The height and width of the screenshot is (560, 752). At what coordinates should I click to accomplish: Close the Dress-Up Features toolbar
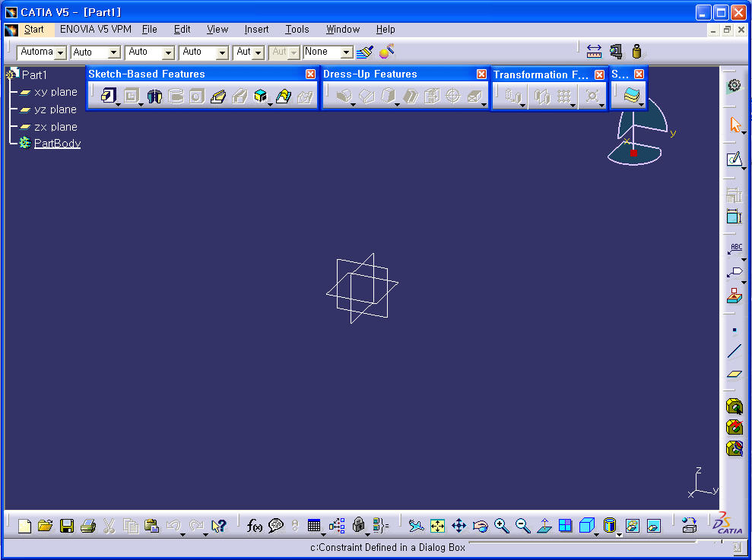481,74
